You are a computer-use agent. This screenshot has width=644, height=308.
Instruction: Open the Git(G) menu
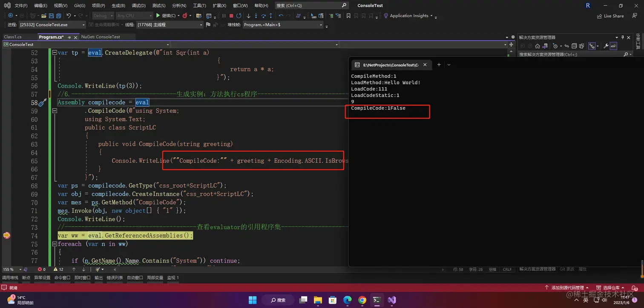pos(80,6)
